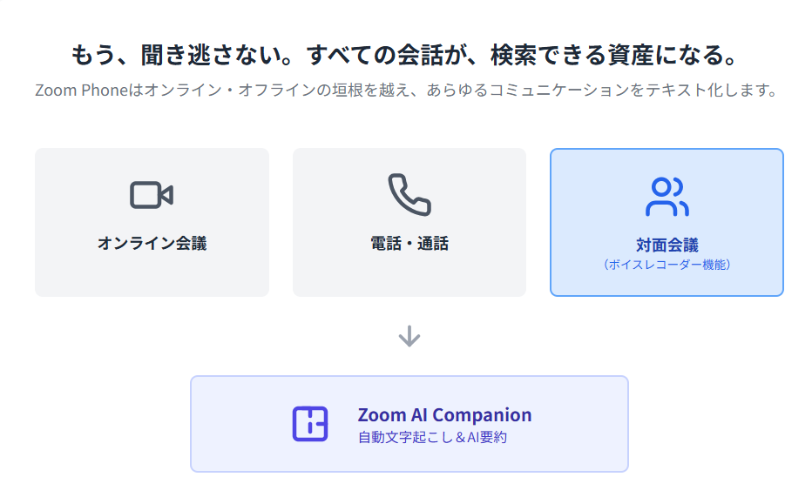Click the オンライン会議 label text
Image resolution: width=812 pixels, height=504 pixels.
click(152, 243)
